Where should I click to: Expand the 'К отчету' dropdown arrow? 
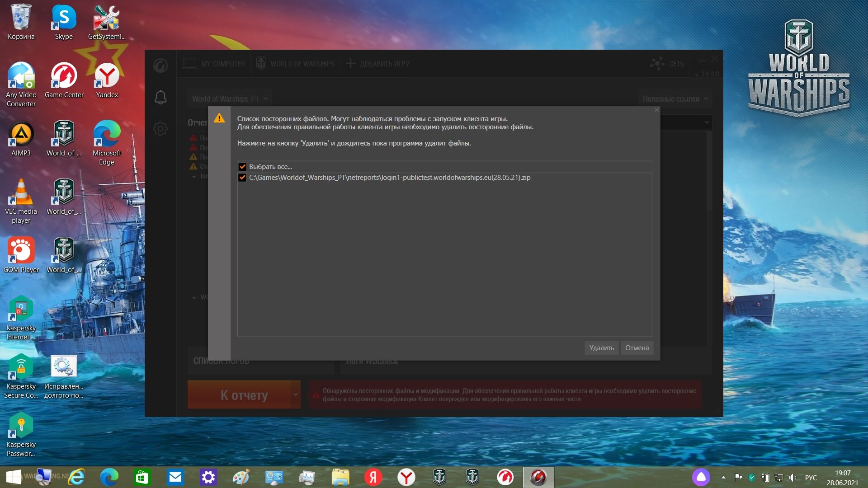coord(296,395)
